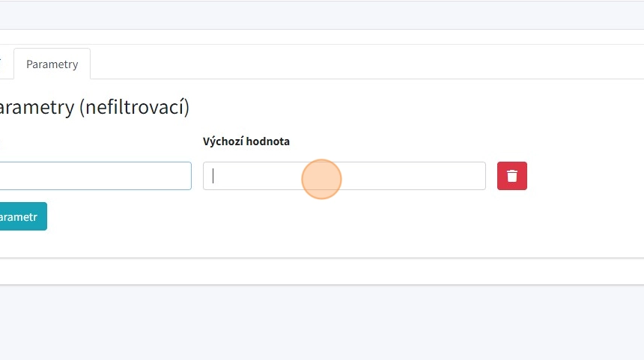Open the partially visible tab left of Parametry
The height and width of the screenshot is (360, 644).
pyautogui.click(x=3, y=64)
